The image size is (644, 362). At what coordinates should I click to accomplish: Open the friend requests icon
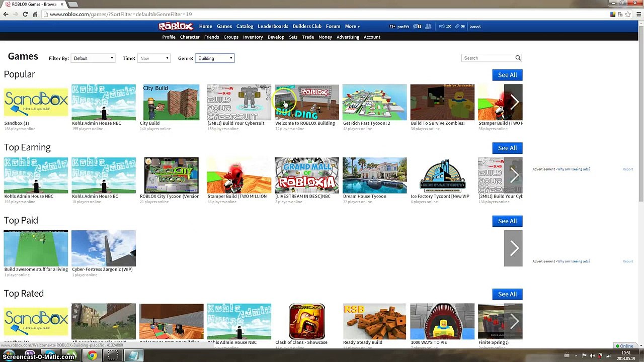coord(428,26)
